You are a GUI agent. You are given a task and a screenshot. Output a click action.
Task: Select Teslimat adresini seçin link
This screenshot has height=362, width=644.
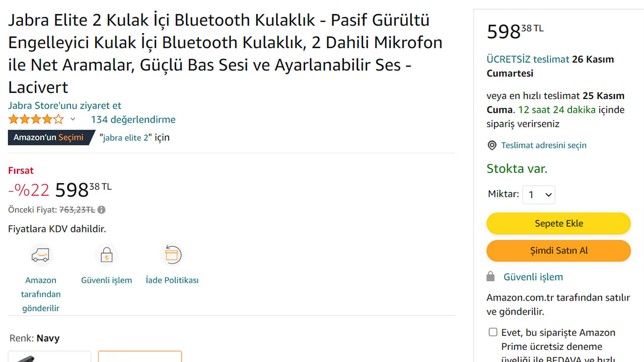click(544, 145)
